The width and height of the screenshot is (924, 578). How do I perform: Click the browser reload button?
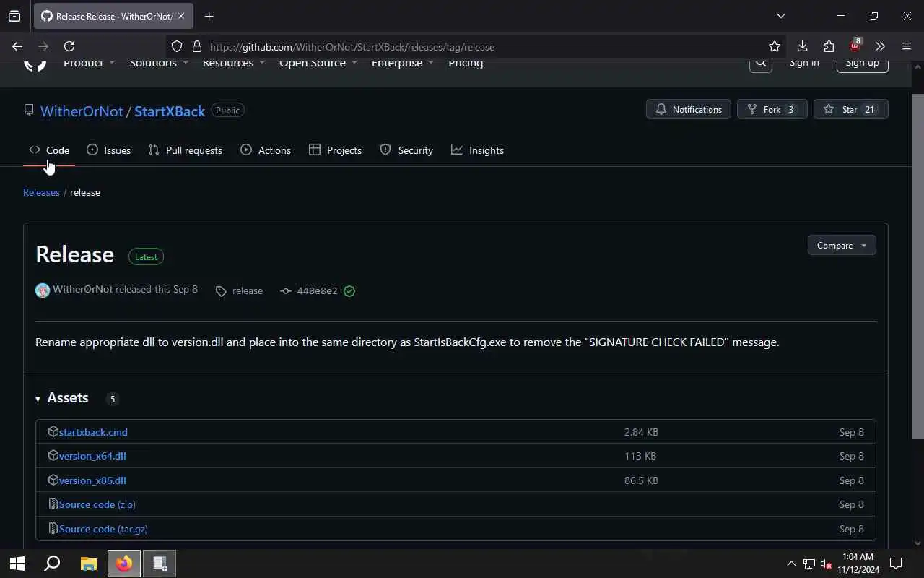(x=69, y=46)
